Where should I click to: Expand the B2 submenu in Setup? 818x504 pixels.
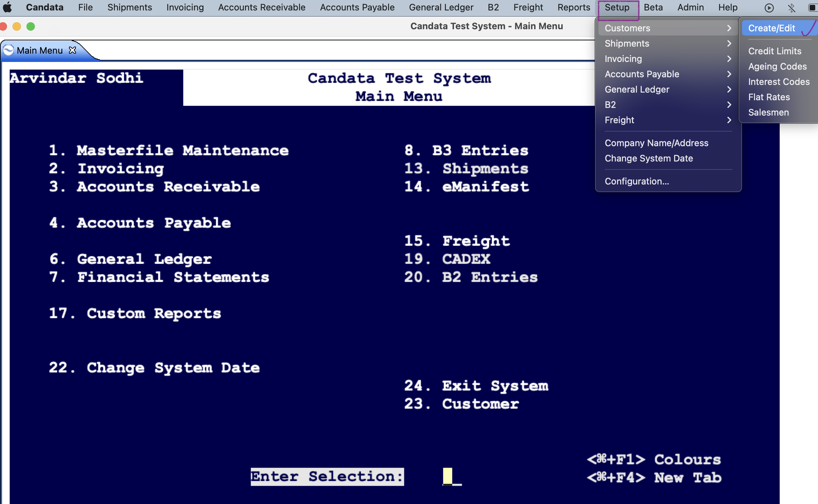[x=667, y=105]
